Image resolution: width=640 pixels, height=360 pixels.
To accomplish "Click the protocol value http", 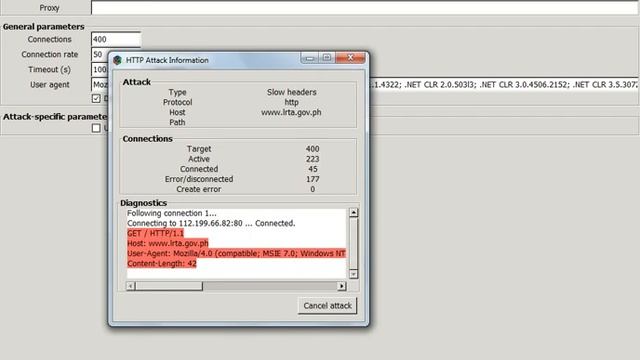I will (x=291, y=102).
